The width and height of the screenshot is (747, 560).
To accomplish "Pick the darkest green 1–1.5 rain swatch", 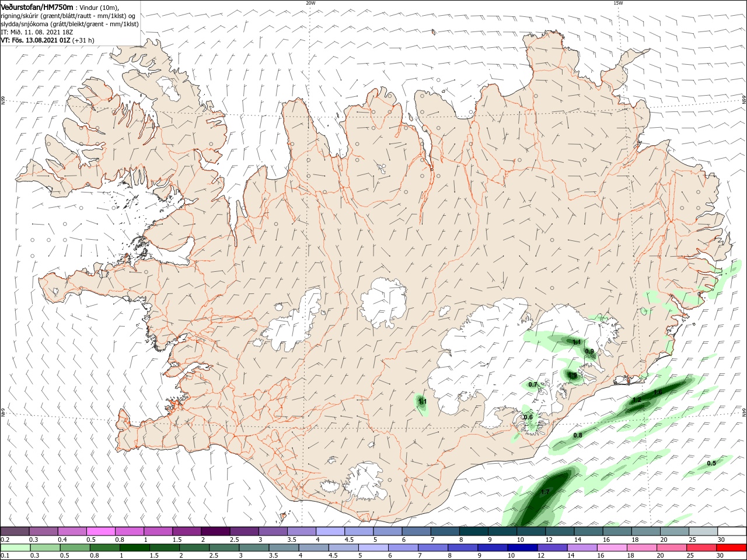I will click(x=134, y=548).
